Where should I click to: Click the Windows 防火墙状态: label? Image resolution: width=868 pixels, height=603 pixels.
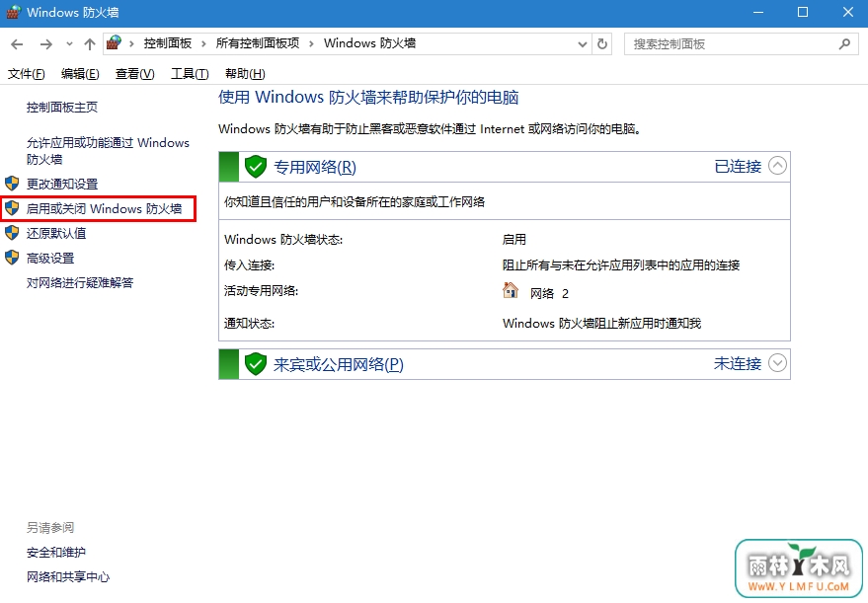pyautogui.click(x=283, y=240)
